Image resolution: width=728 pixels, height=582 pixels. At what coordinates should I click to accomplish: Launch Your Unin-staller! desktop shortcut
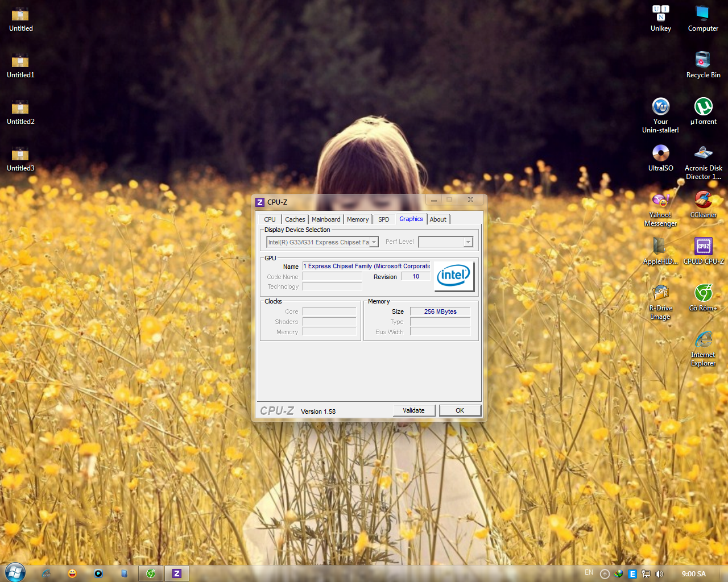click(660, 115)
